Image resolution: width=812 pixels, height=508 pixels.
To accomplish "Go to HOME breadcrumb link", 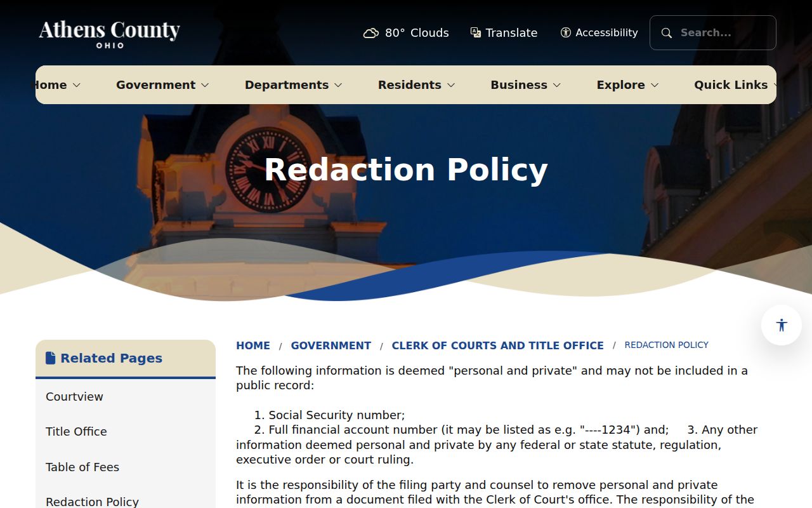I will (x=253, y=345).
